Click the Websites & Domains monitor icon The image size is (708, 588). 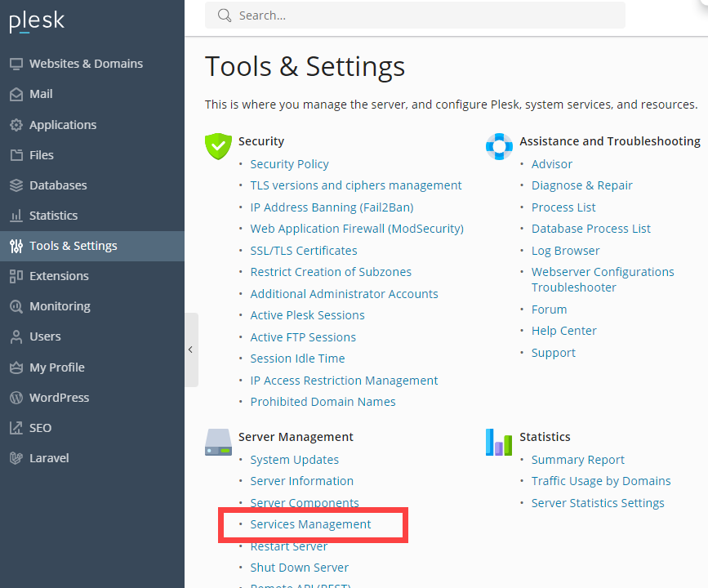pyautogui.click(x=16, y=65)
